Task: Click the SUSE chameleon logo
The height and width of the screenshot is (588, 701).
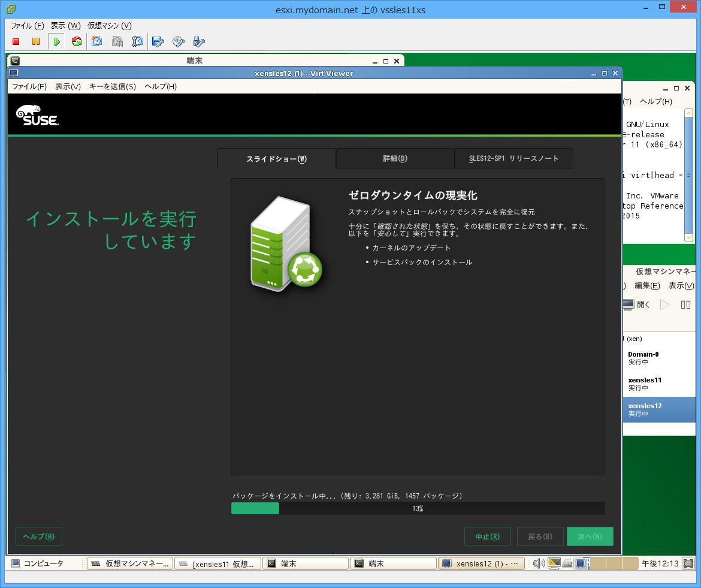Action: point(38,115)
